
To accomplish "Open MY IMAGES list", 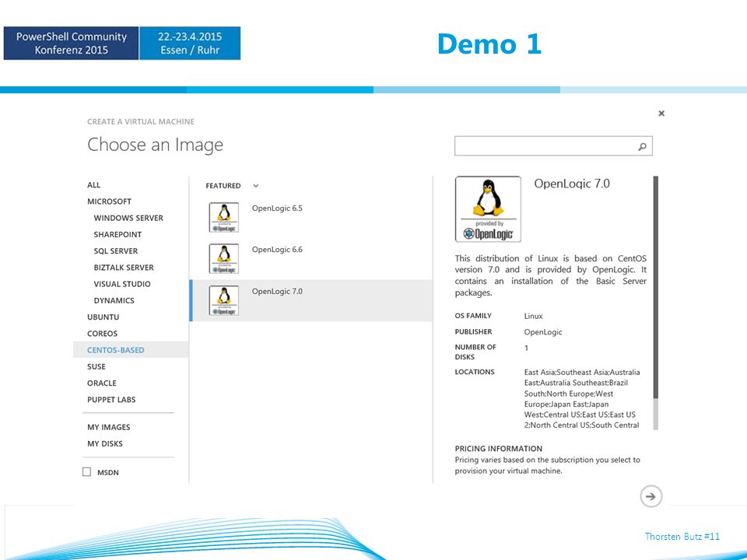I will coord(109,427).
